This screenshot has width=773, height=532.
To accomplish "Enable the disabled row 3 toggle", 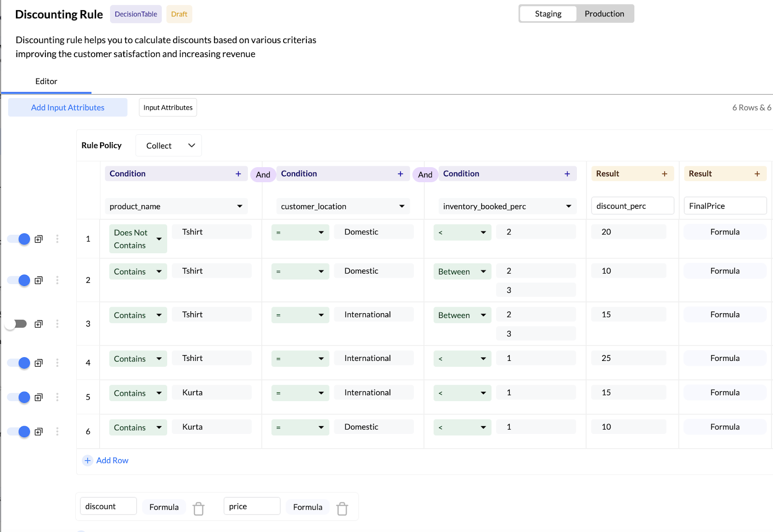I will click(x=16, y=324).
